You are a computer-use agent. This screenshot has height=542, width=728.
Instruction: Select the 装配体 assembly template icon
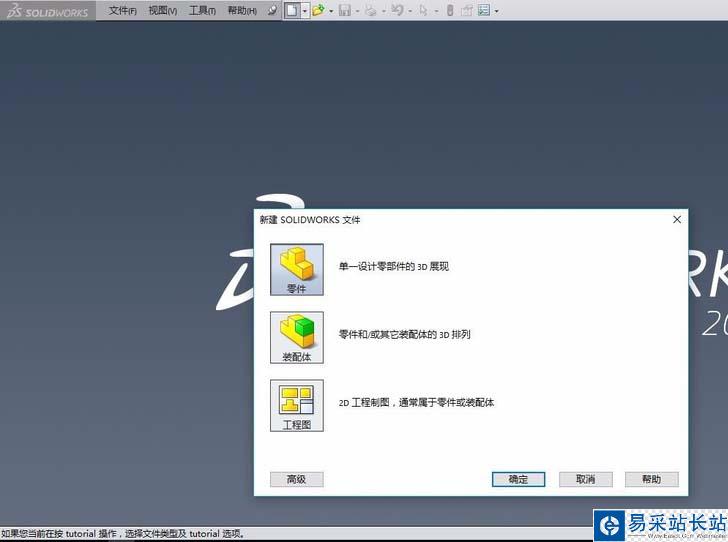[x=297, y=337]
